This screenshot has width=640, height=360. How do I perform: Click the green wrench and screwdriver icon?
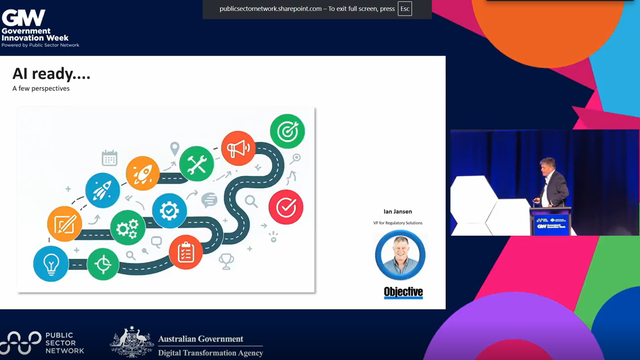[x=196, y=164]
